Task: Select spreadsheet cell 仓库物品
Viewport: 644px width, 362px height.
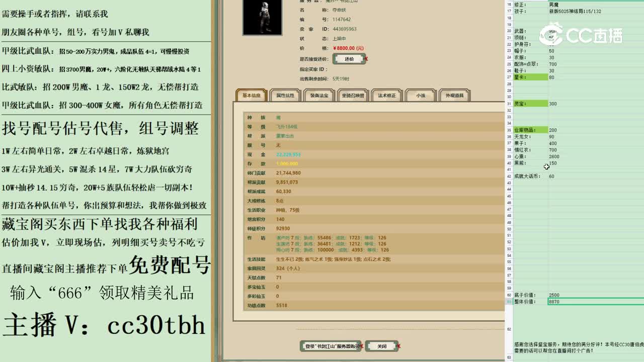Action: (530, 130)
